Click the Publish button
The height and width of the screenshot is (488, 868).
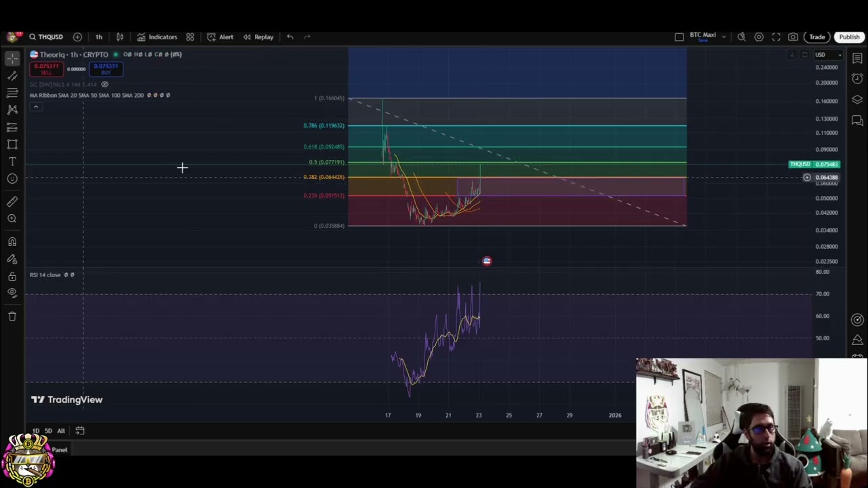(849, 37)
